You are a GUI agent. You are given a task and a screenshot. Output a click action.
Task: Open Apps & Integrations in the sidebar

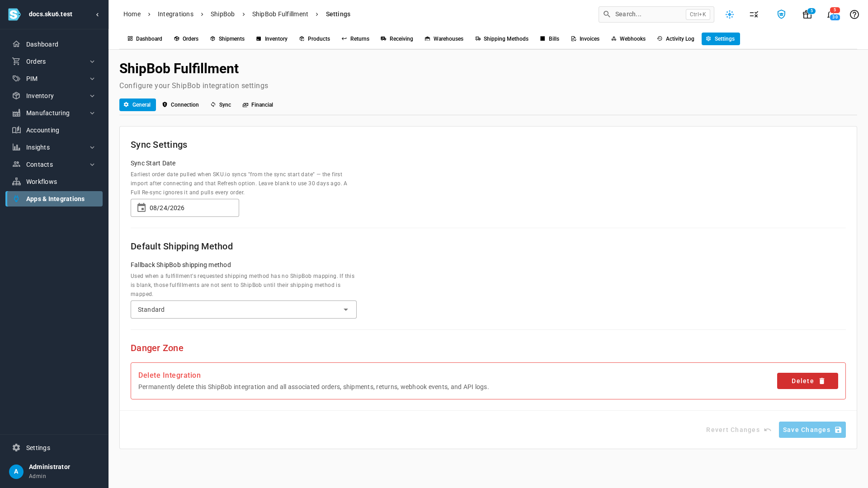click(x=54, y=199)
